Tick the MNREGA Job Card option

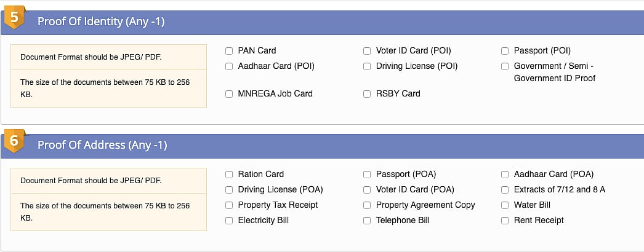[229, 94]
